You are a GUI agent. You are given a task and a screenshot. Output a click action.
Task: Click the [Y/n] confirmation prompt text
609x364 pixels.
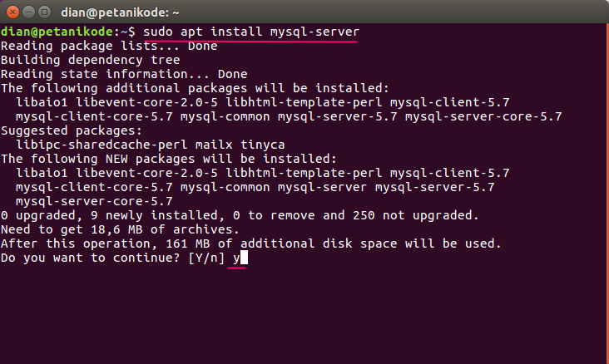[x=206, y=258]
